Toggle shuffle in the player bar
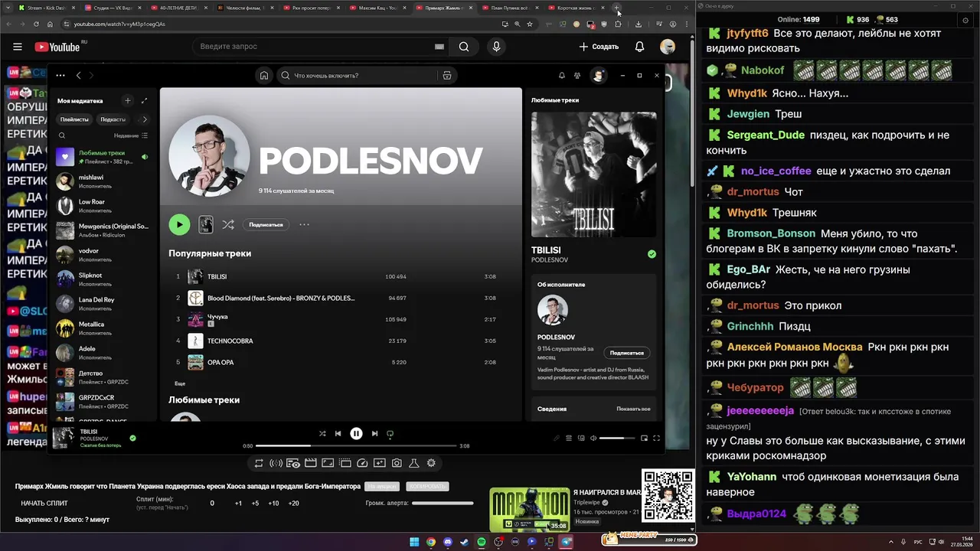The width and height of the screenshot is (980, 551). (x=322, y=434)
